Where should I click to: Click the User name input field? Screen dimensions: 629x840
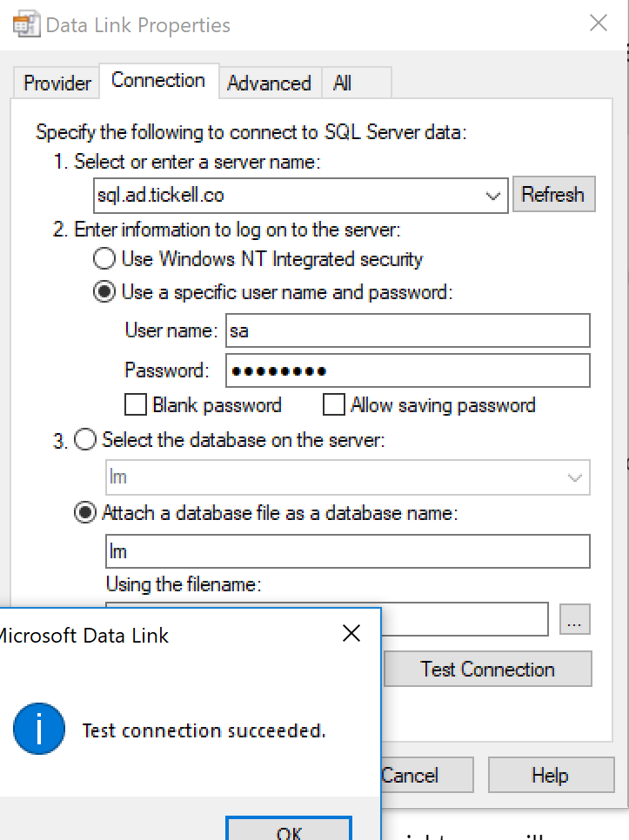pyautogui.click(x=407, y=330)
